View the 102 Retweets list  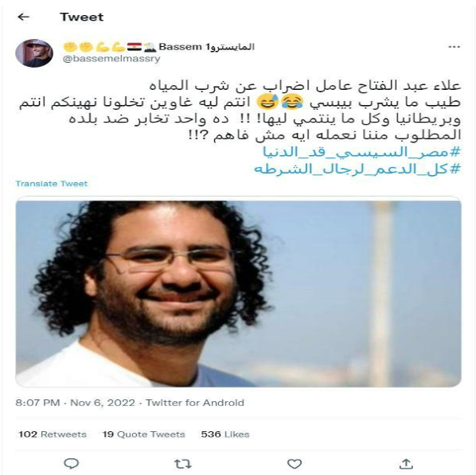(53, 434)
